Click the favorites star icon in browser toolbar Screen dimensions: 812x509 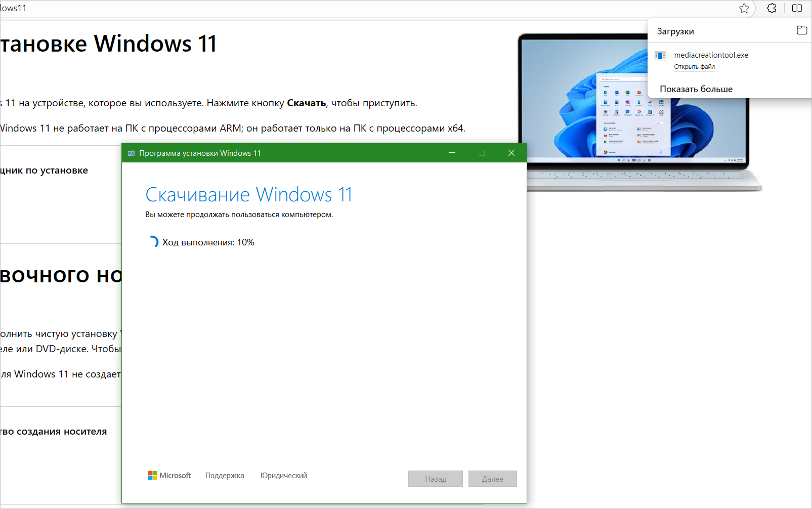[x=744, y=8]
